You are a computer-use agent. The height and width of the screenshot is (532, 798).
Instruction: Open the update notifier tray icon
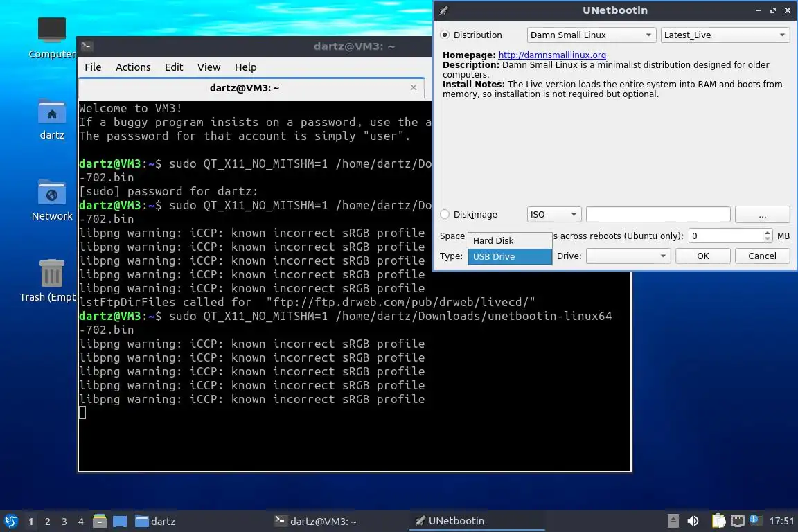755,520
